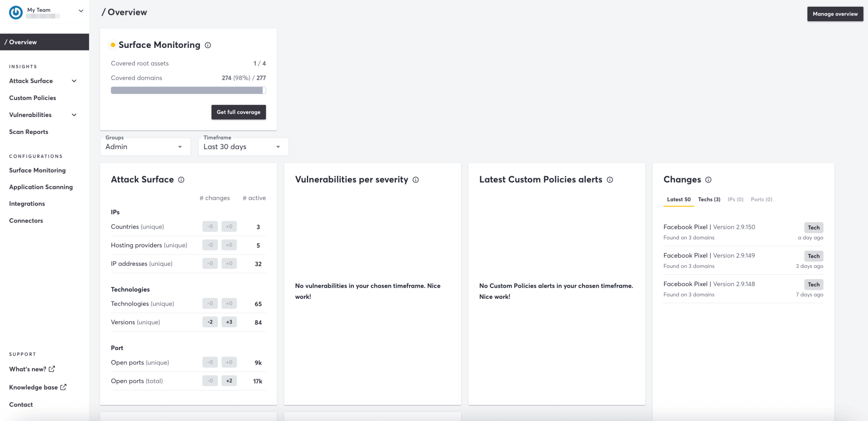Expand the Vulnerabilities sidebar menu
The width and height of the screenshot is (868, 421).
(74, 115)
